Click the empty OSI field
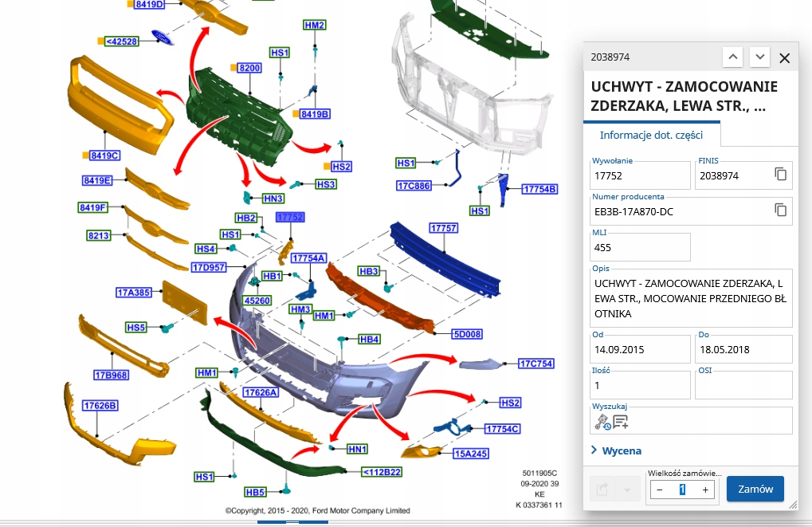812x527 pixels. tap(743, 385)
